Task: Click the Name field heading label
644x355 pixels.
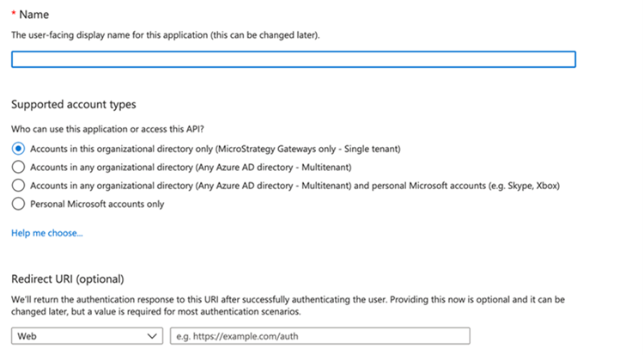Action: 34,15
